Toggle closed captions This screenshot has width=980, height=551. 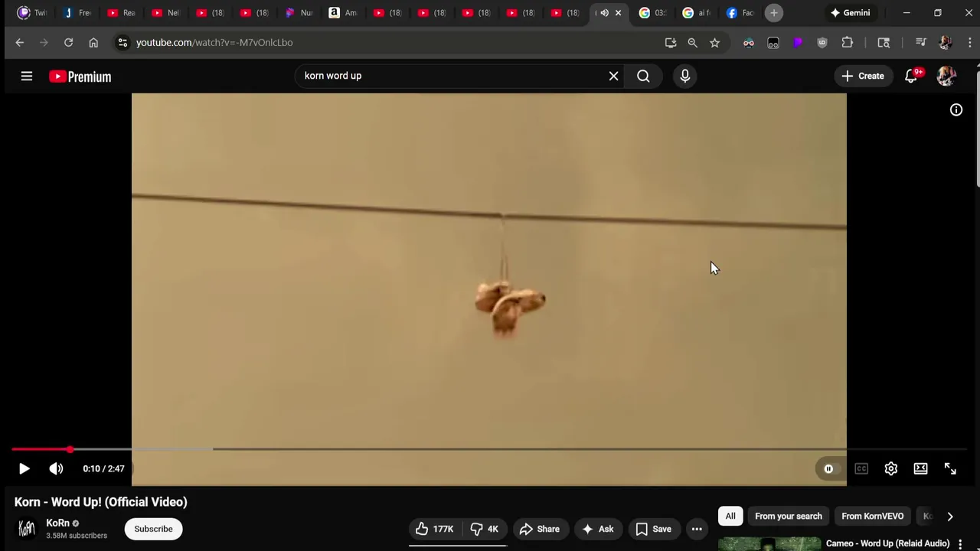click(861, 468)
